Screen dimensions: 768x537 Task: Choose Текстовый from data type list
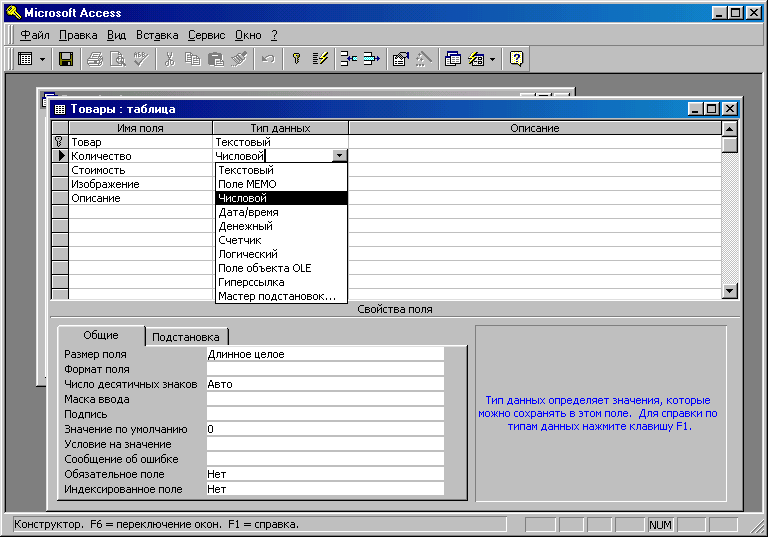281,170
